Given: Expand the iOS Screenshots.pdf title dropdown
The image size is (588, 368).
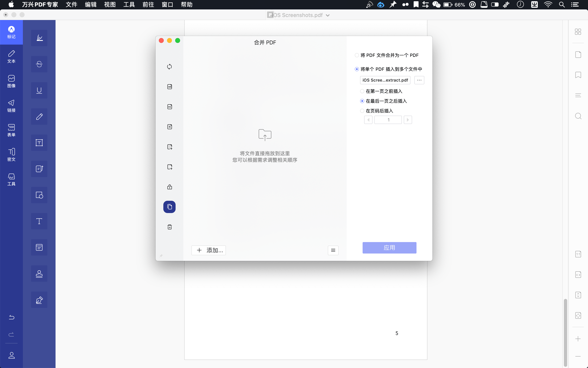Looking at the screenshot, I should pyautogui.click(x=328, y=15).
